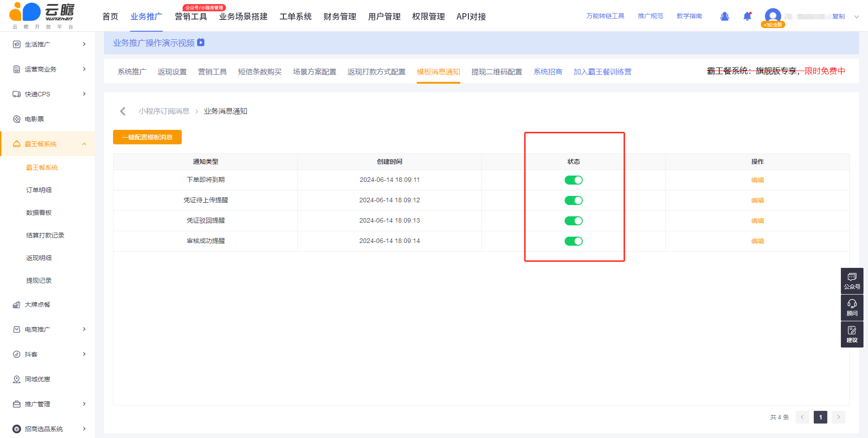Viewport: 868px width, 438px height.
Task: Click the 抖客 icon
Action: 17,354
